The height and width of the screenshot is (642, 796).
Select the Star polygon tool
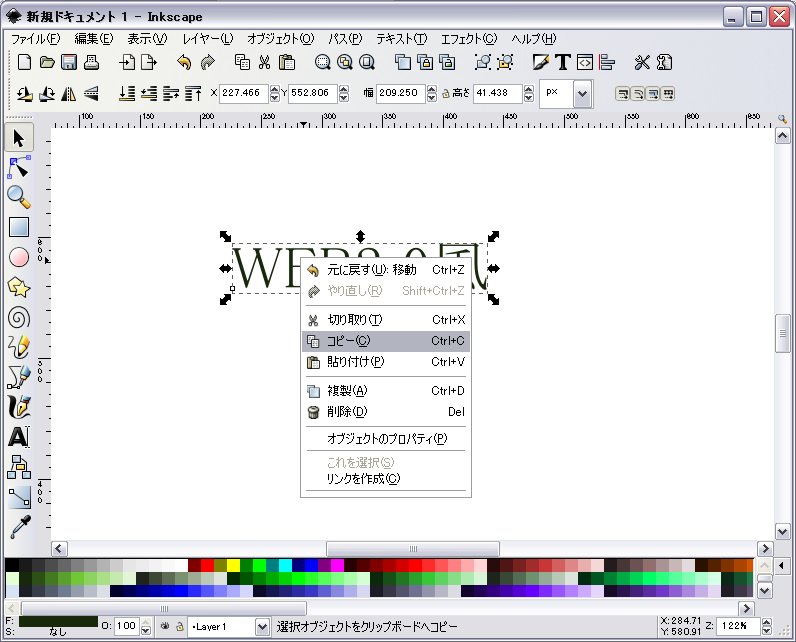19,287
